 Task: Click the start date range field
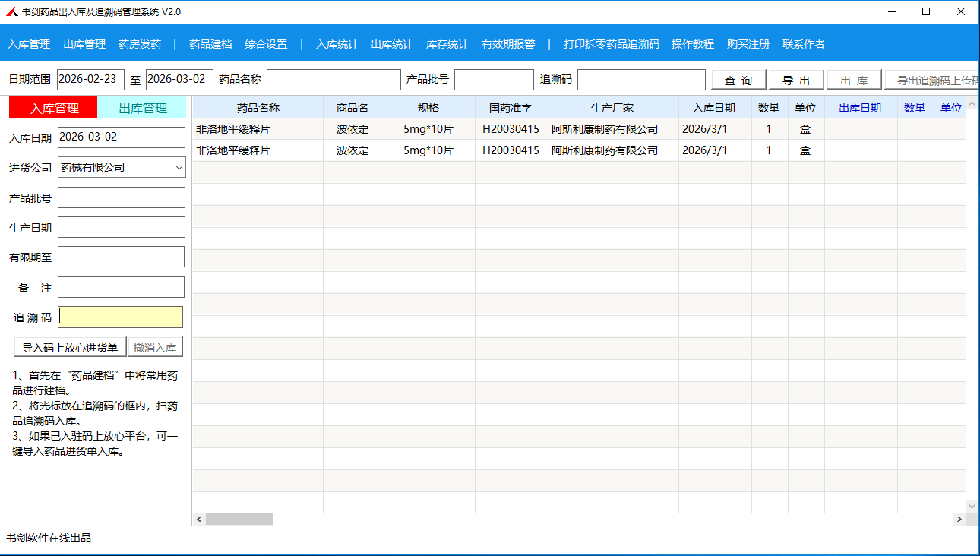coord(90,80)
